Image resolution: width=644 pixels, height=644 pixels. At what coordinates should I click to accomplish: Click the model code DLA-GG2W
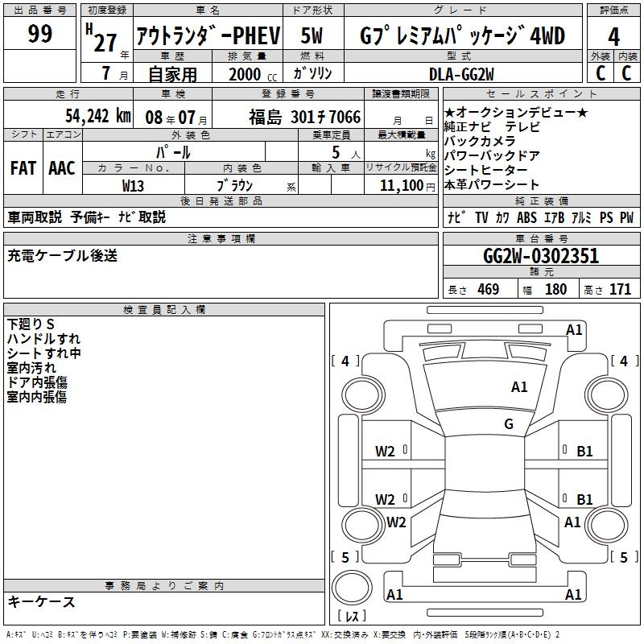[461, 74]
